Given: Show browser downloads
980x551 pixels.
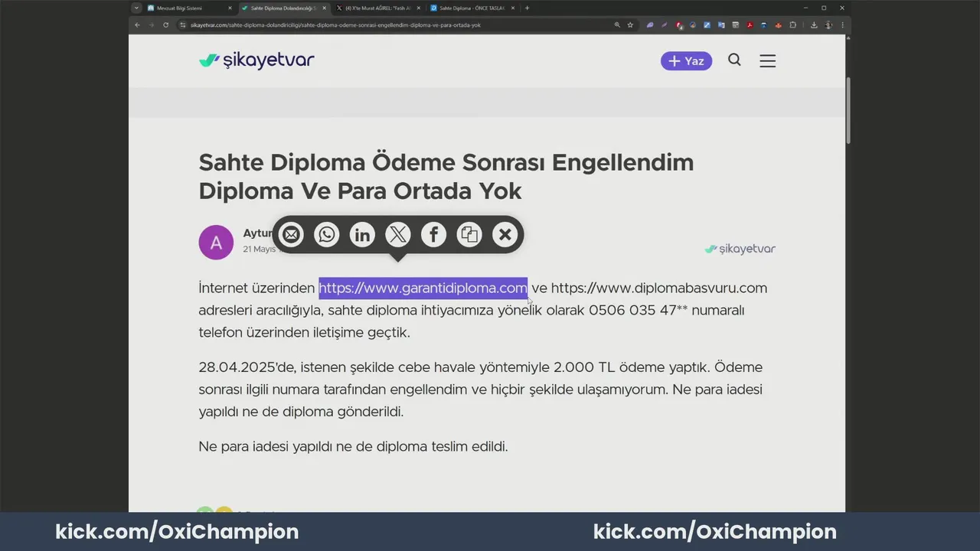Looking at the screenshot, I should [814, 24].
